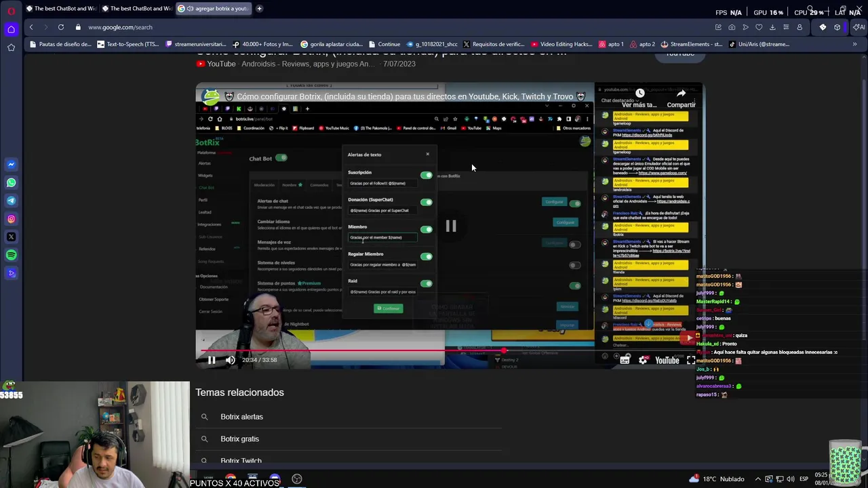Open Instagram in the Opera sidebar
This screenshot has width=868, height=488.
tap(11, 219)
